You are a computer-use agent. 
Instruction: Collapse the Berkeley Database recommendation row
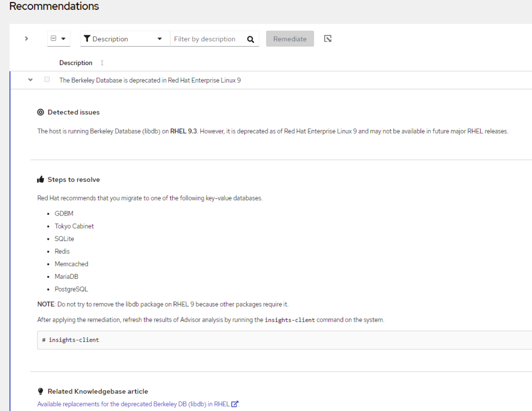point(31,80)
